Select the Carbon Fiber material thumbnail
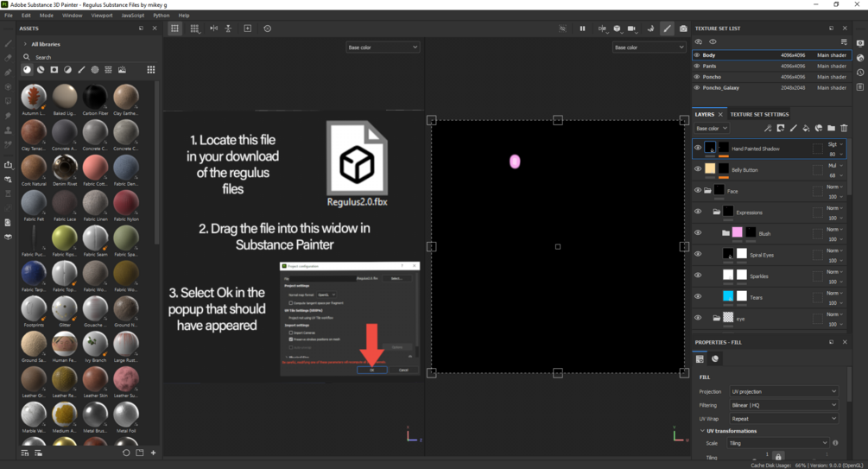The width and height of the screenshot is (868, 469). pyautogui.click(x=95, y=97)
